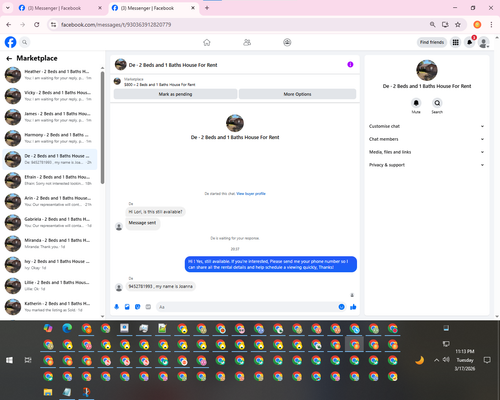The height and width of the screenshot is (400, 500).
Task: Open Facebook home via logo
Action: click(x=10, y=42)
